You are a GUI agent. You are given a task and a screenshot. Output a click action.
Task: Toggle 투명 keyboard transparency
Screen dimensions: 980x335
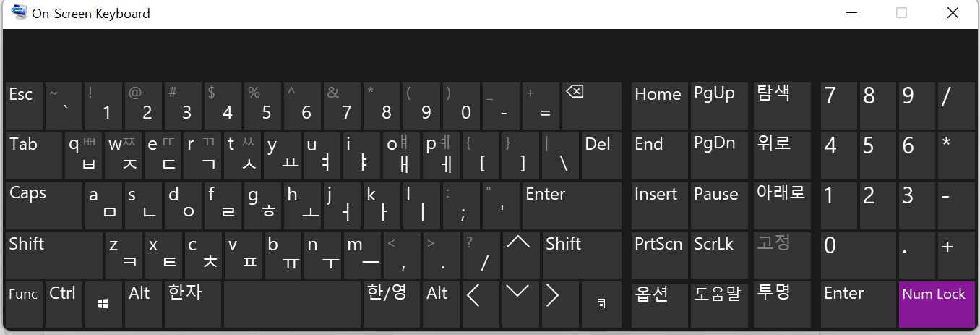[x=782, y=304]
